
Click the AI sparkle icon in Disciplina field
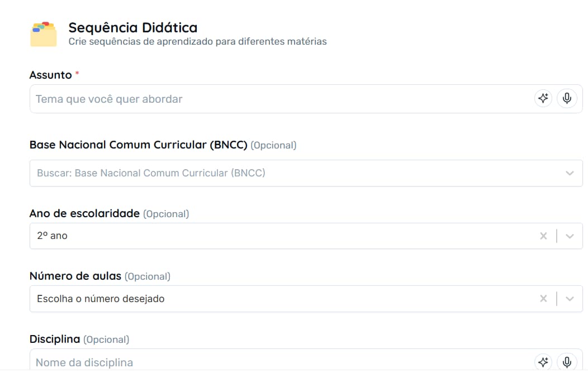543,362
